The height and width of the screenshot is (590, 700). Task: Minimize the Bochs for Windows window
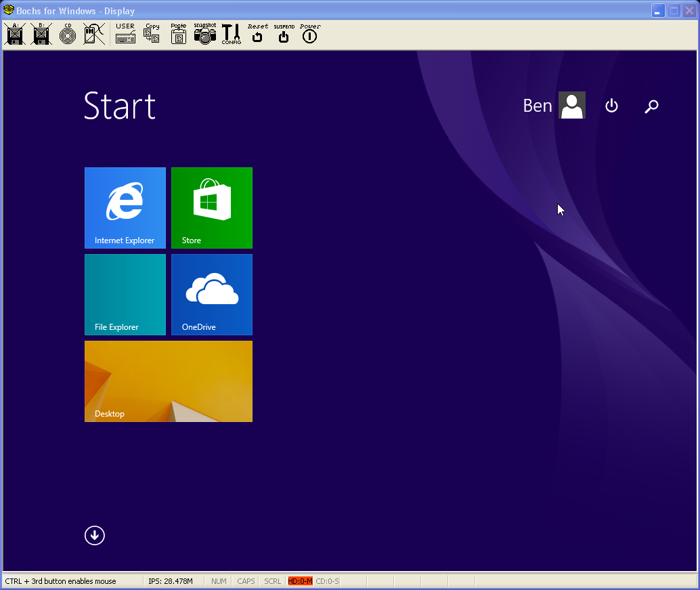pyautogui.click(x=657, y=11)
